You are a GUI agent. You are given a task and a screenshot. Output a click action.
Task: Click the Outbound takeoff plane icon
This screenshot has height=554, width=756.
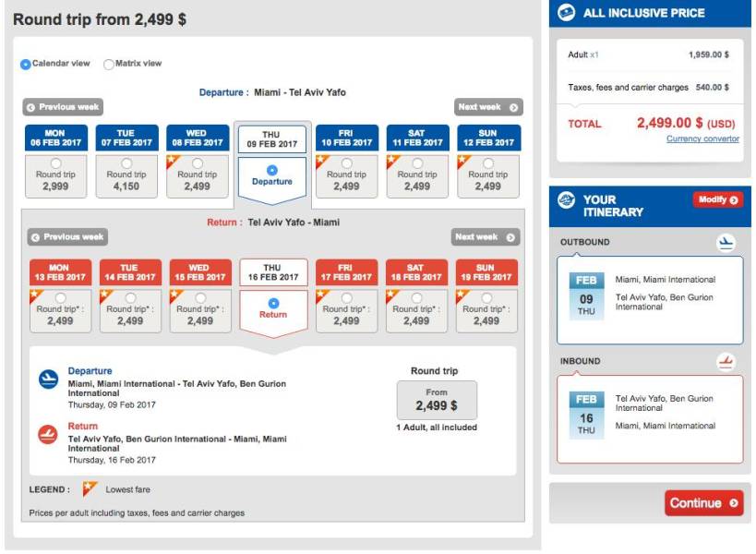(726, 243)
